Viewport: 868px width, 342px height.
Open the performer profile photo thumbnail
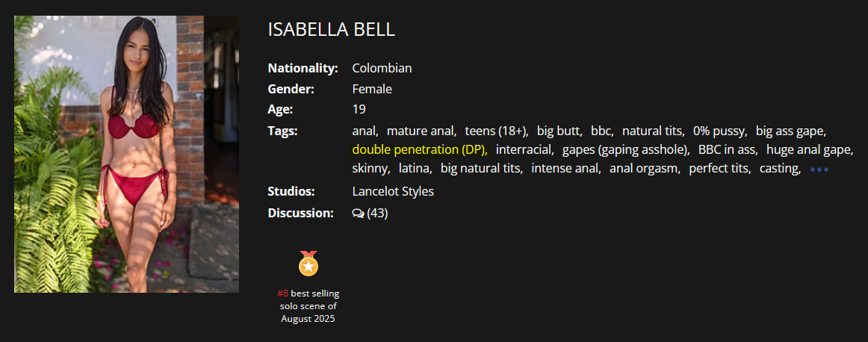pos(126,154)
